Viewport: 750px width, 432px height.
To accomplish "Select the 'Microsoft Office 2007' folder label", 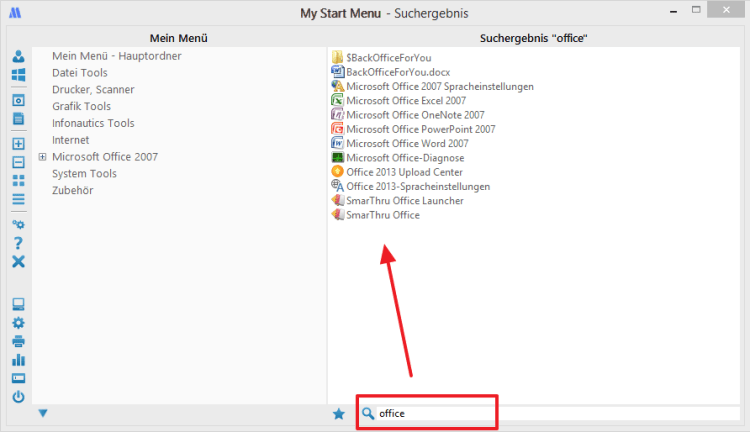I will (105, 156).
